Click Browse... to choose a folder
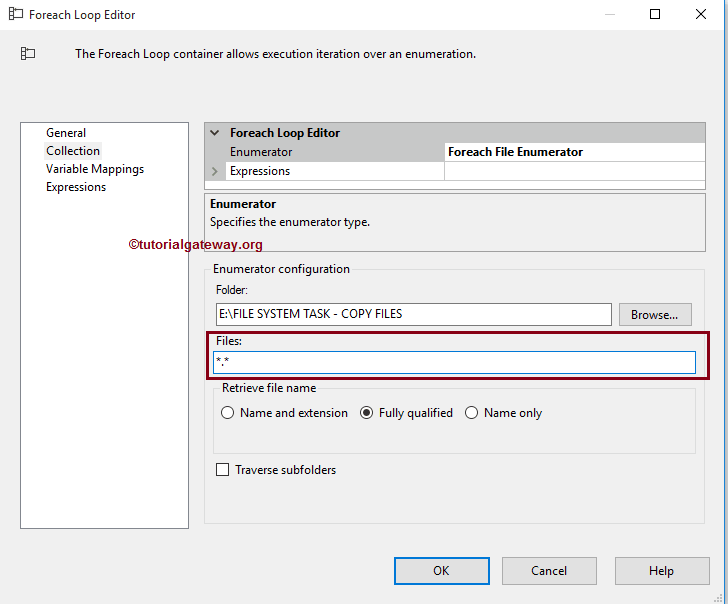The height and width of the screenshot is (604, 728). [655, 315]
